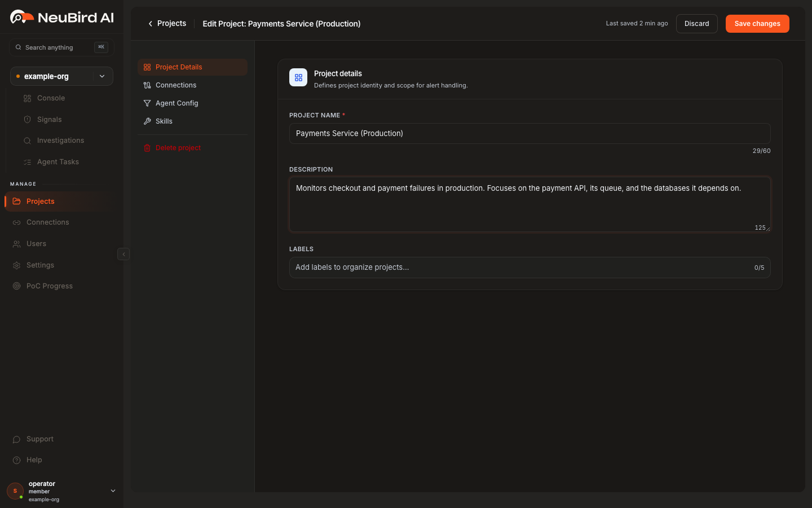Open PoC Progress in the sidebar
This screenshot has width=812, height=508.
pos(61,286)
